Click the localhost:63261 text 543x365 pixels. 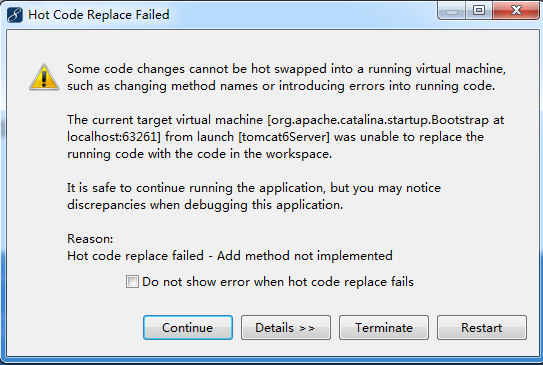(112, 137)
